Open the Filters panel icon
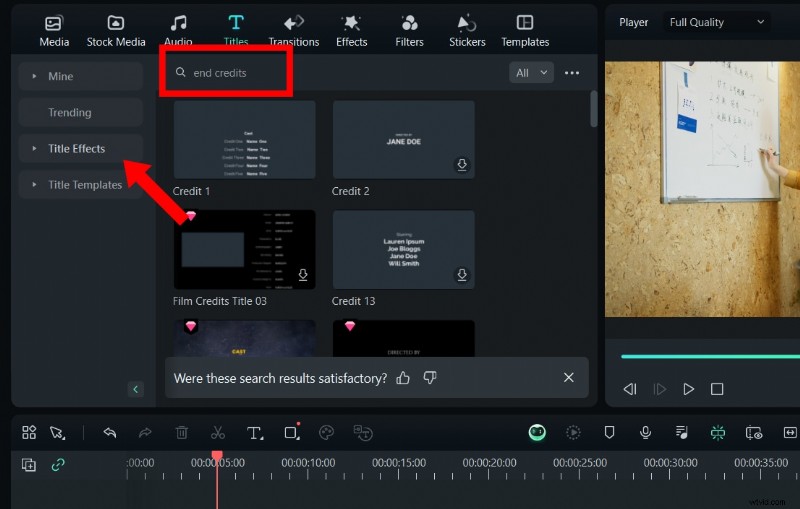Image resolution: width=800 pixels, height=509 pixels. point(409,30)
